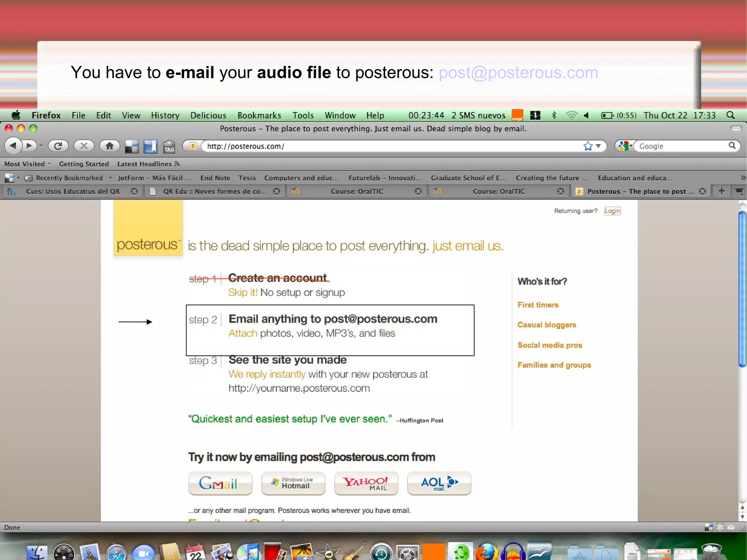Open the Casual bloggers link

point(546,325)
